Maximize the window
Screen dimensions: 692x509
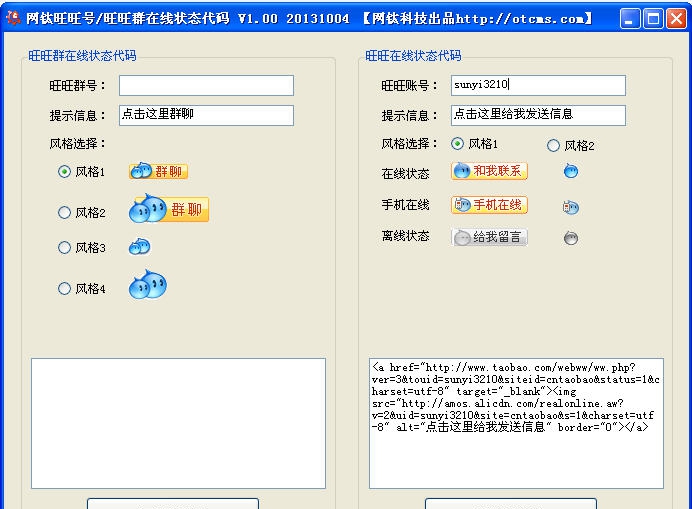pos(653,19)
